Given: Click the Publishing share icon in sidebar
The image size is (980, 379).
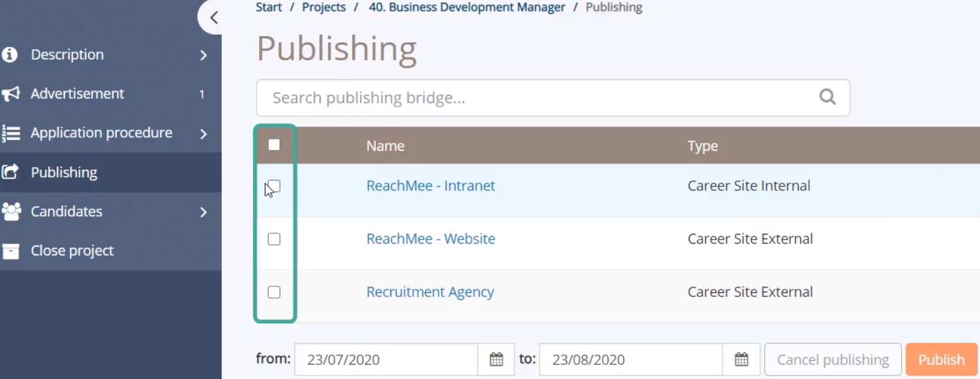Looking at the screenshot, I should (x=10, y=172).
